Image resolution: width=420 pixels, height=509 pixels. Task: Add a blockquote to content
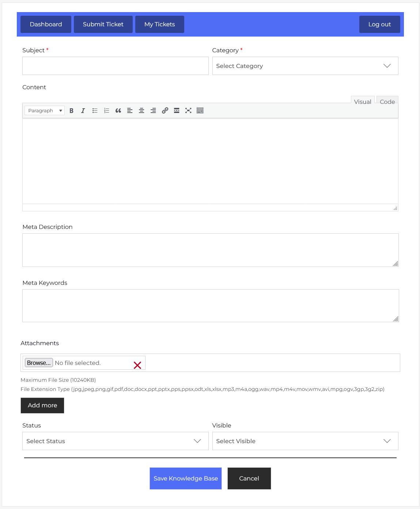(x=118, y=111)
